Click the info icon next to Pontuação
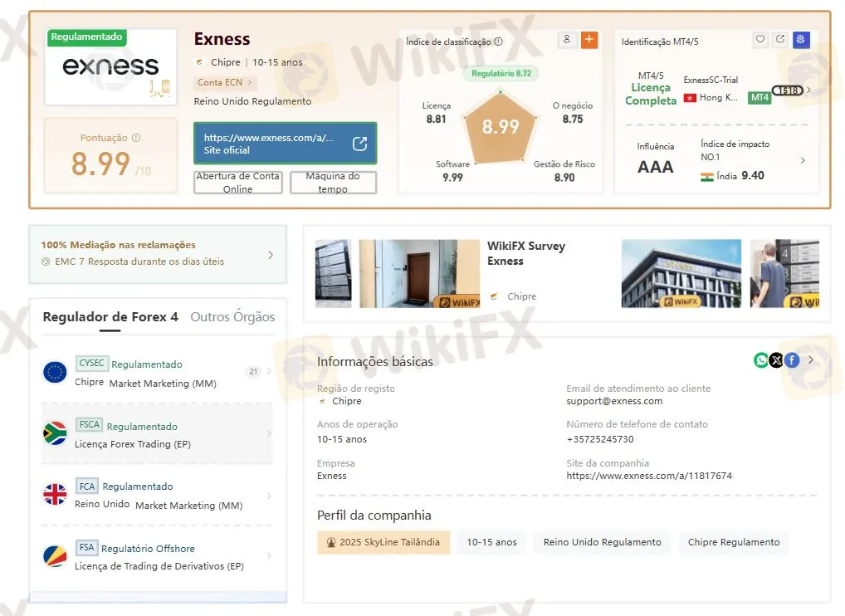Viewport: 845px width, 616px height. (x=136, y=138)
